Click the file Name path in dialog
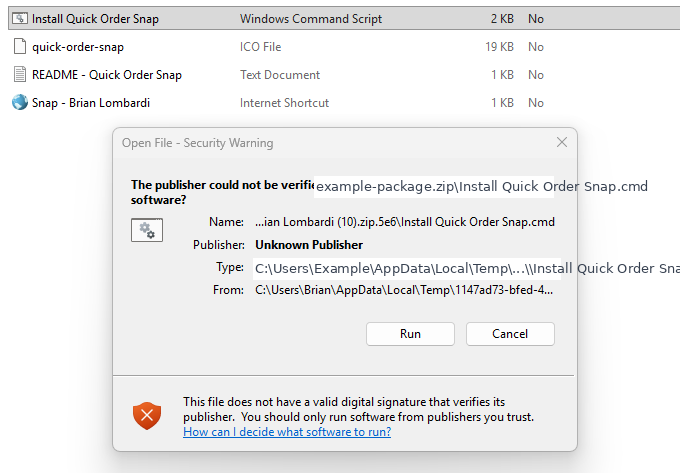The width and height of the screenshot is (680, 473). [x=405, y=222]
